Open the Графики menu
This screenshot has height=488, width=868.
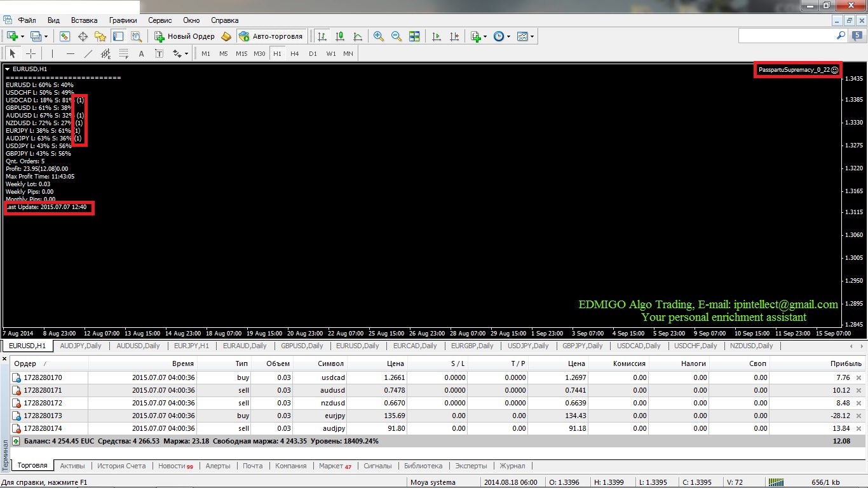123,20
